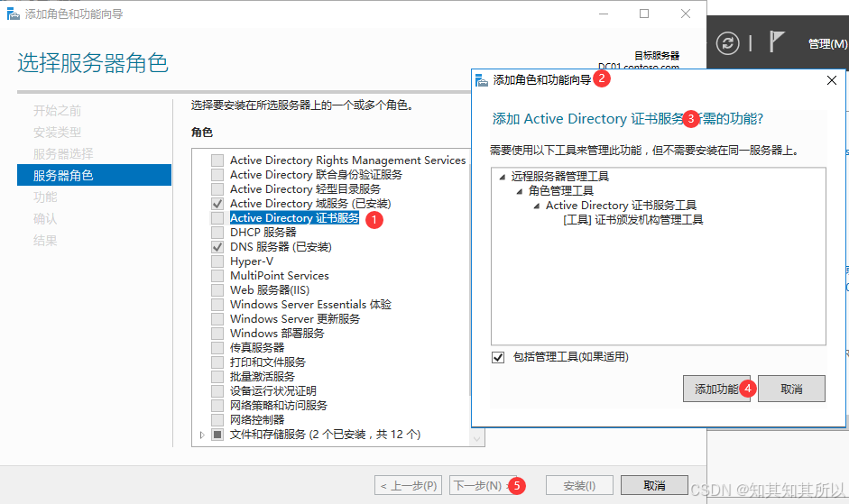
Task: Check the Web 服务器(IIS) role
Action: pos(217,290)
